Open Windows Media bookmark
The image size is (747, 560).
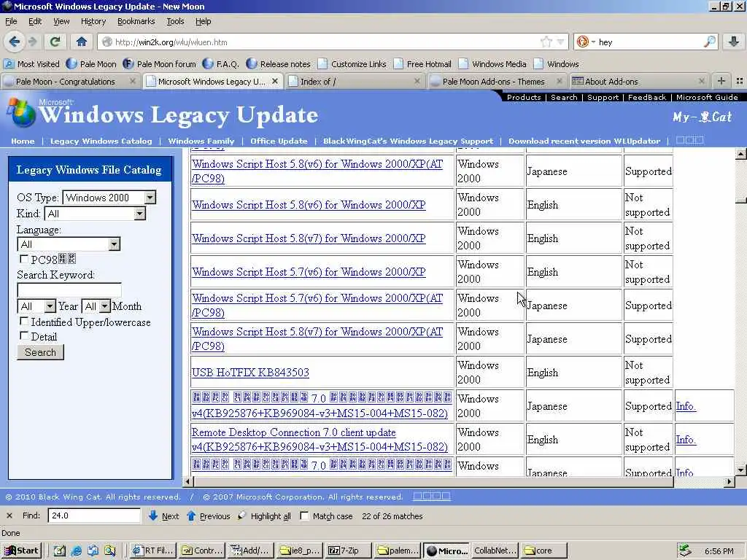492,64
